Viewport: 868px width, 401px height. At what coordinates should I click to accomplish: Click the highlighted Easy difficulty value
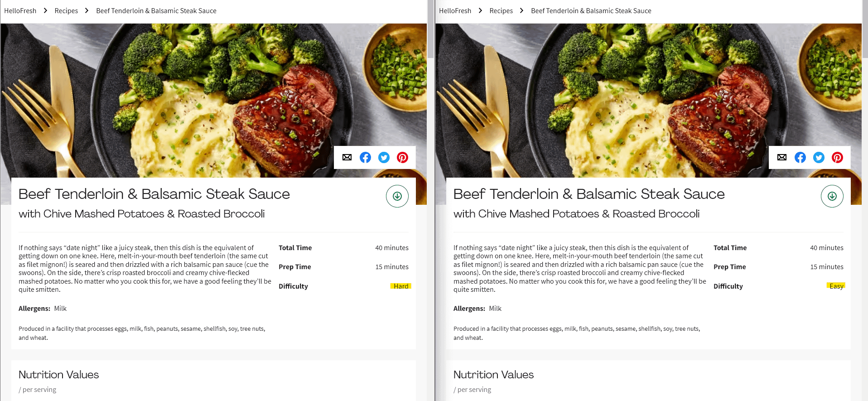pos(836,286)
